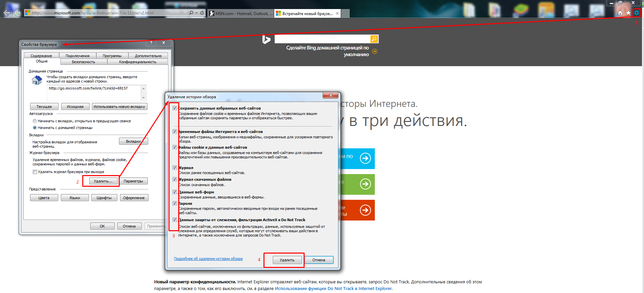The width and height of the screenshot is (644, 293).
Task: Click the magnifier search icon in address bar
Action: point(191,13)
